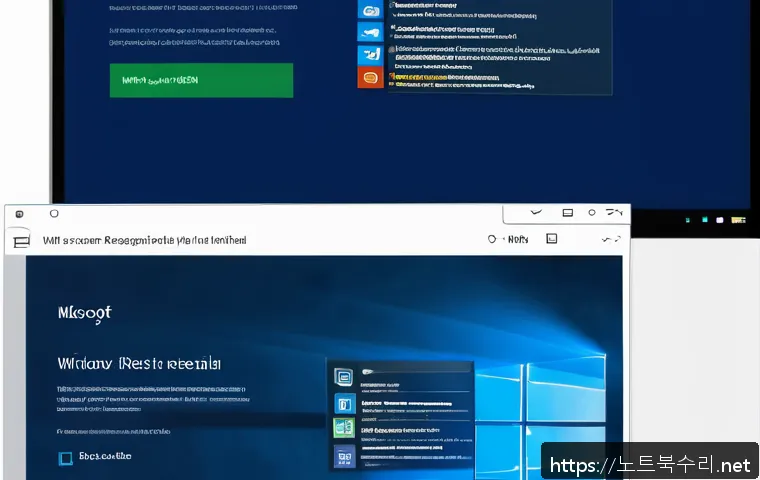Open the light blue icon below the monitor icon

coord(345,403)
